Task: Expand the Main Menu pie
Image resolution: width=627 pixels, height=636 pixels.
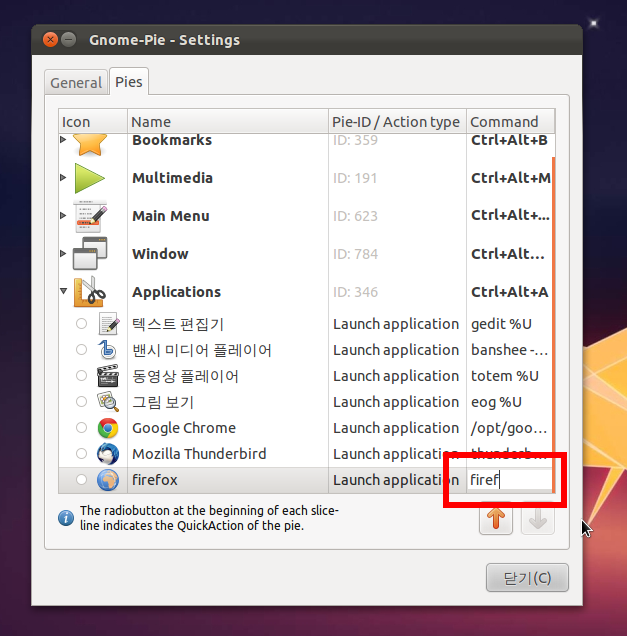Action: point(63,215)
